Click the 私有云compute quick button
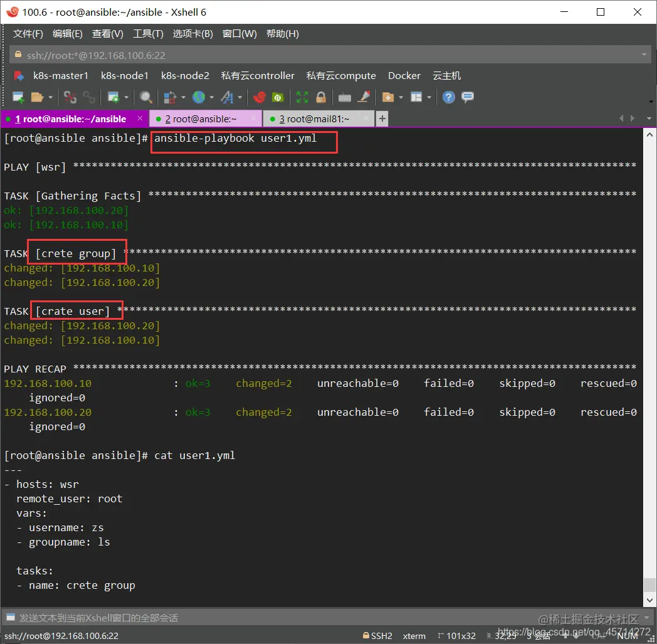Viewport: 657px width, 644px height. tap(341, 76)
